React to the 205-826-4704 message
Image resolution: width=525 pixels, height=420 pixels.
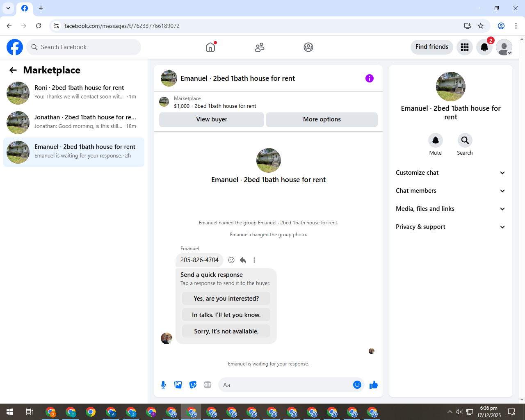tap(231, 260)
